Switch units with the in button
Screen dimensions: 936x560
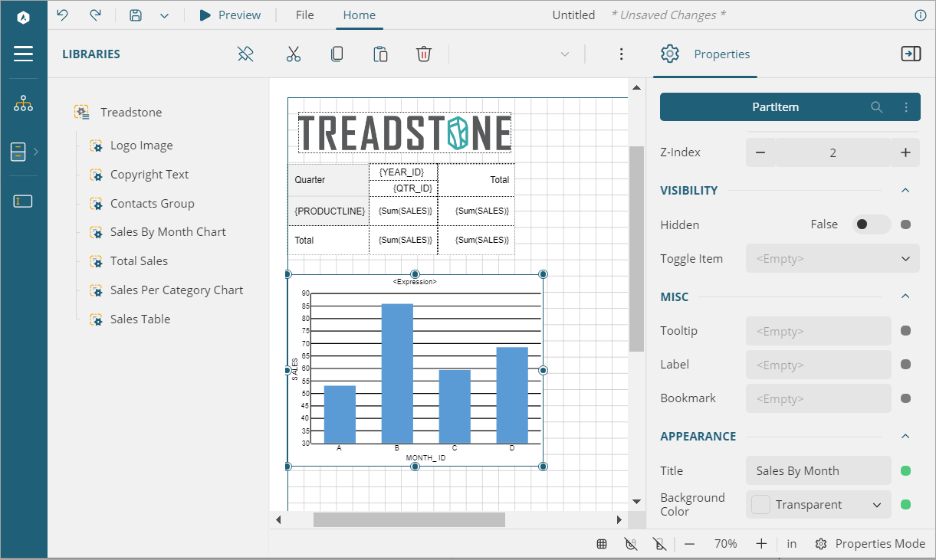pos(792,544)
